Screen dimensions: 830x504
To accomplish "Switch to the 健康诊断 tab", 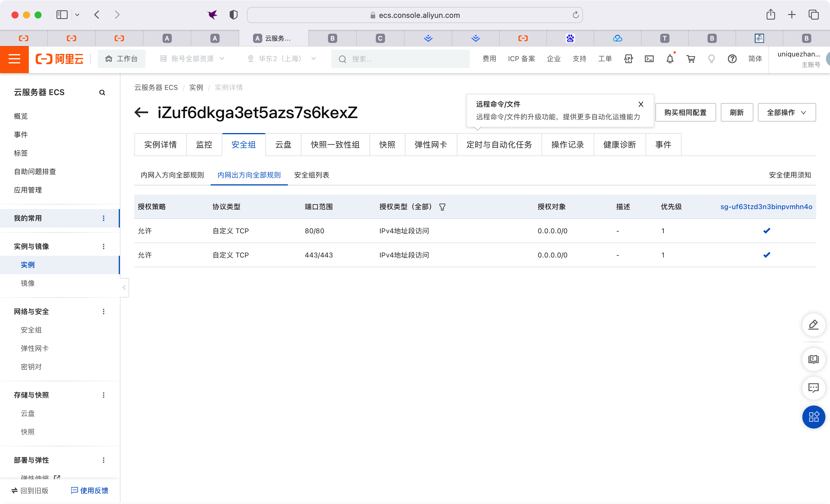I will (619, 145).
